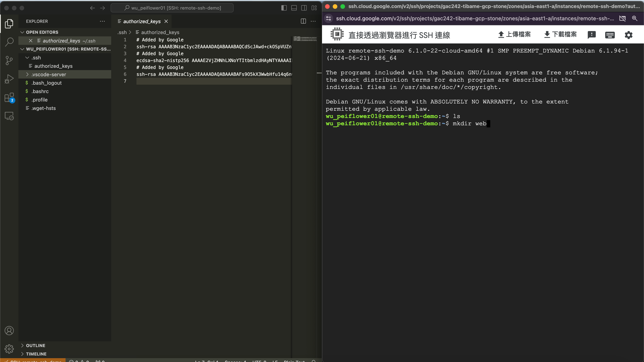Open the Extensions view with badge
The height and width of the screenshot is (362, 644).
click(9, 98)
